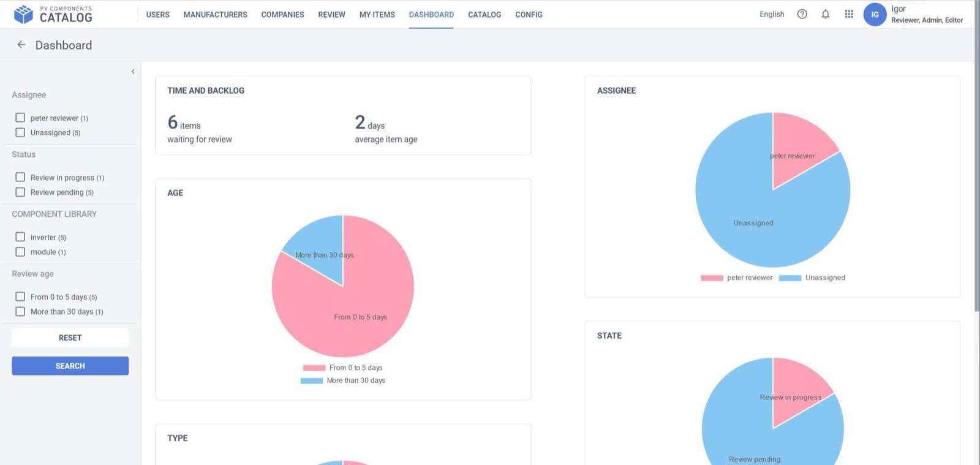980x465 pixels.
Task: Open the help question mark icon
Action: point(802,14)
